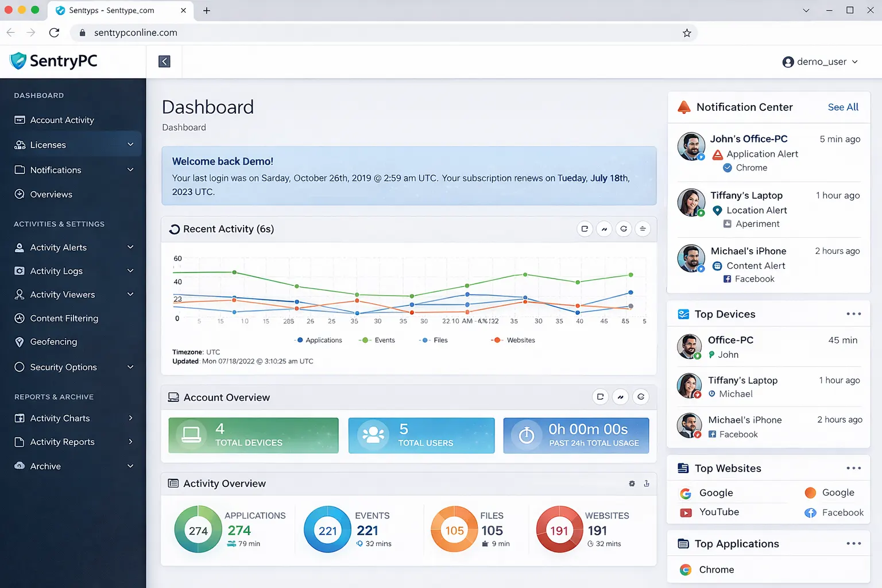
Task: Open the Overviews section
Action: (51, 194)
